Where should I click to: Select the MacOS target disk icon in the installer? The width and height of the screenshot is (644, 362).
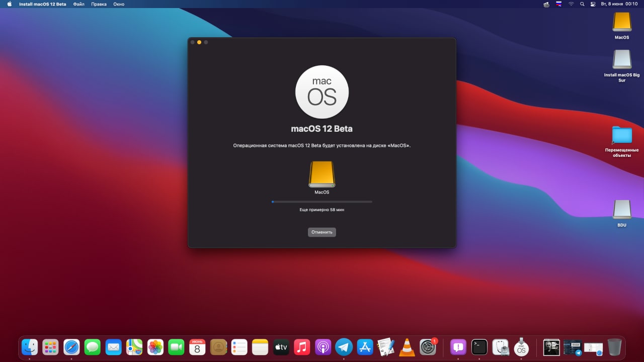tap(322, 174)
